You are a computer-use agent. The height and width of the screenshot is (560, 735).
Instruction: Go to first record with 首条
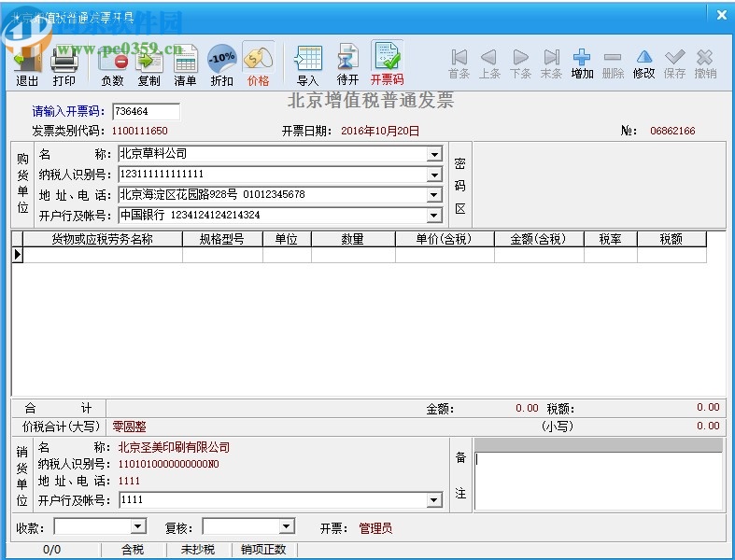click(x=459, y=63)
